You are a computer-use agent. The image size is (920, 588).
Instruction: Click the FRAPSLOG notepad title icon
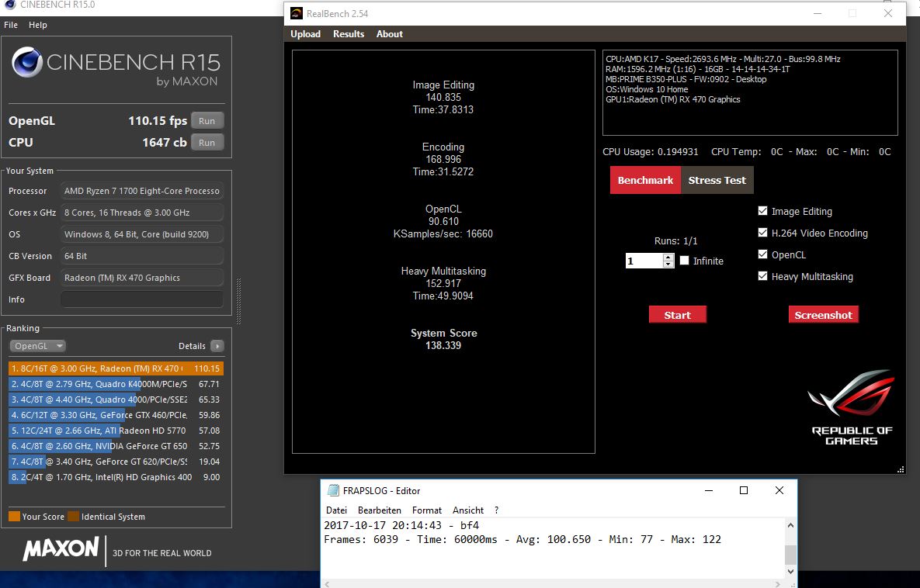[x=333, y=490]
